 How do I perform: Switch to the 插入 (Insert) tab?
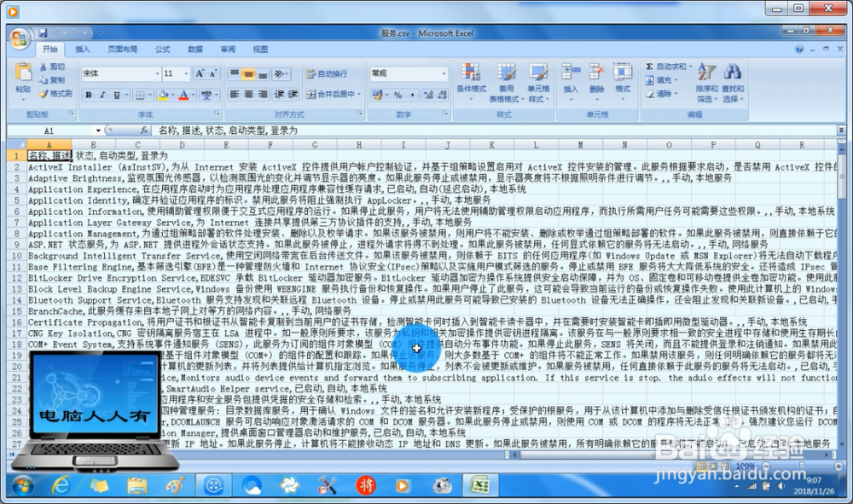(82, 49)
